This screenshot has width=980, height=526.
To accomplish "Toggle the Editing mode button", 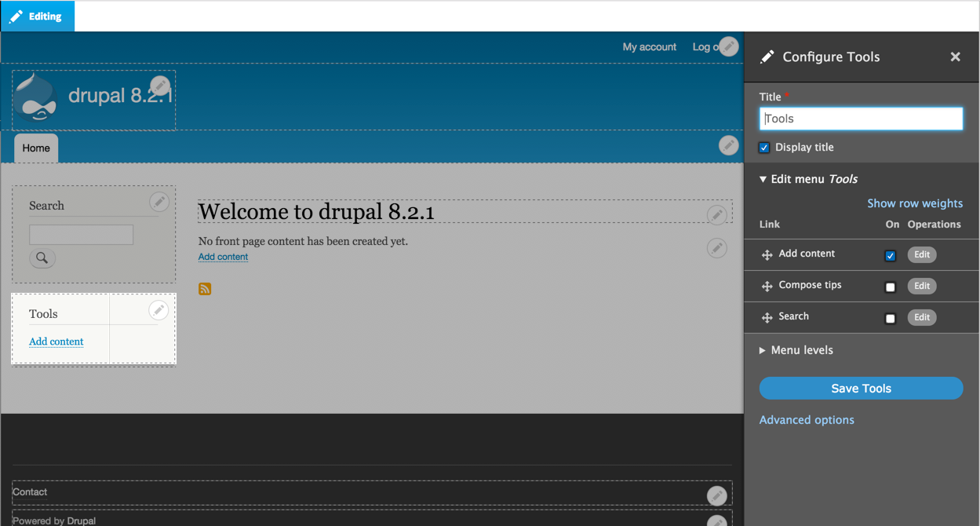I will (37, 16).
